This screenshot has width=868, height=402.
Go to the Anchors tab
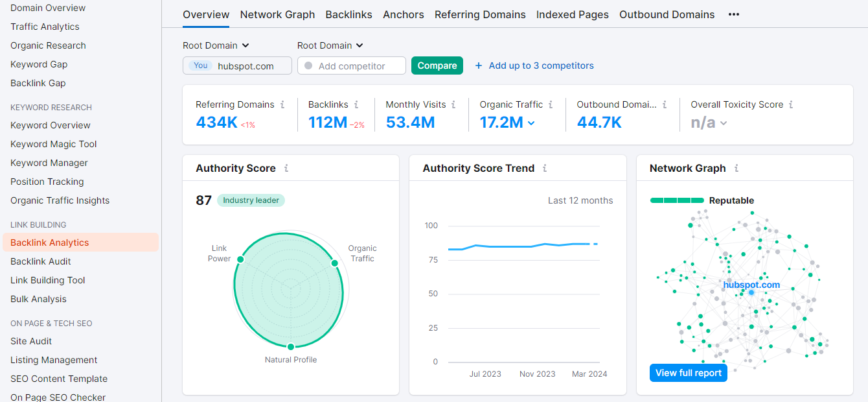404,14
